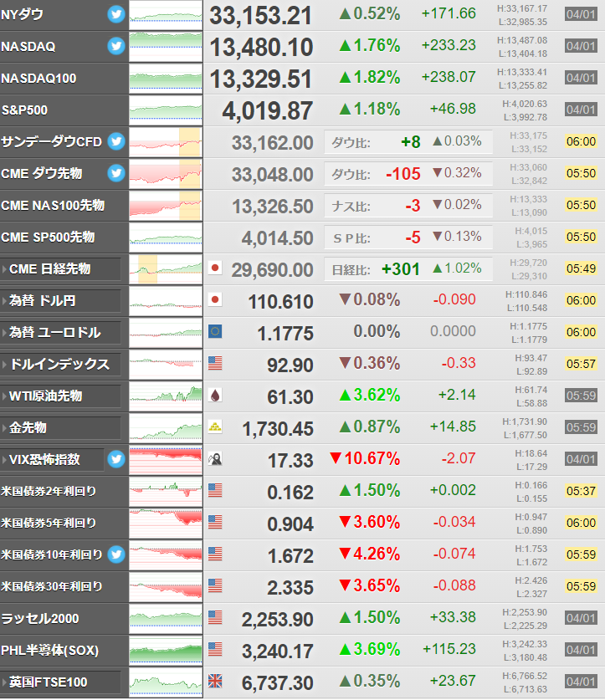The height and width of the screenshot is (700, 605).
Task: Open the CME SP500先物 mini chart
Action: [166, 238]
